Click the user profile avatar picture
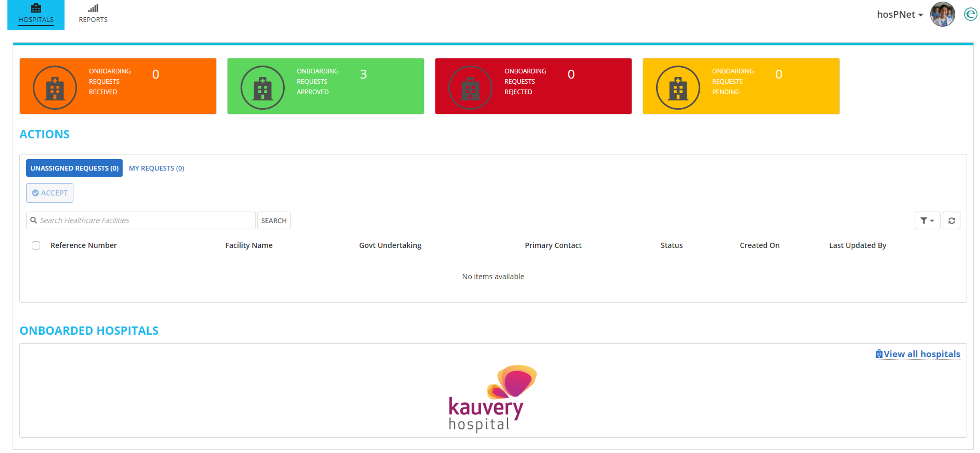The image size is (980, 453). [942, 15]
